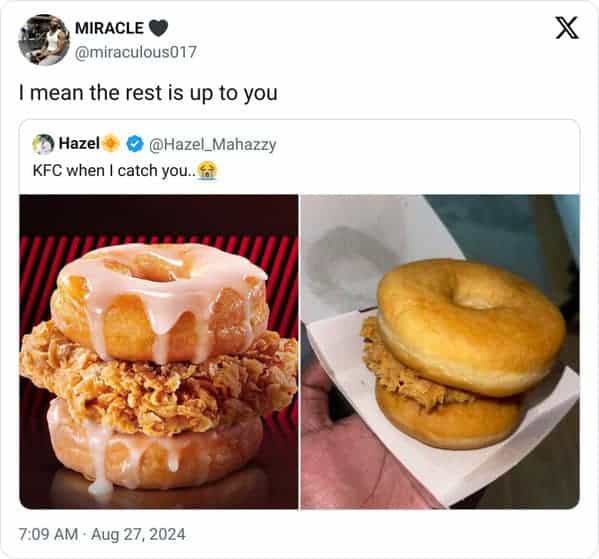Click Hazel's blue verified badge
This screenshot has height=559, width=599.
pyautogui.click(x=135, y=144)
